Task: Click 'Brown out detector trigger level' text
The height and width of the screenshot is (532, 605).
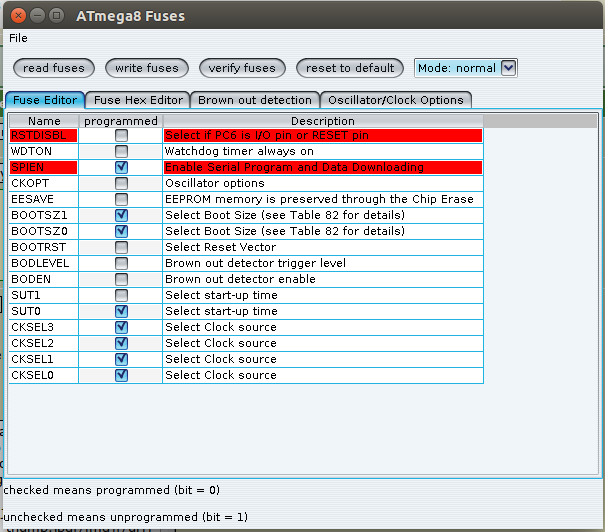Action: (x=255, y=263)
